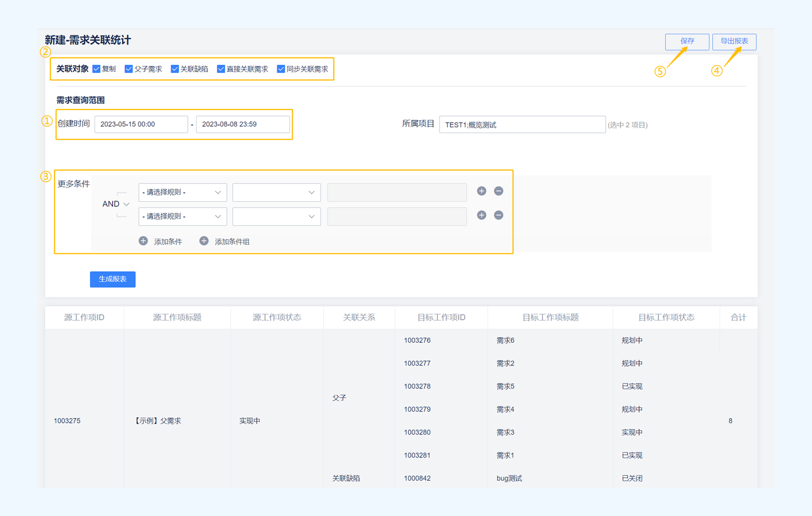Click the value field in the second condition row
Screen dimensions: 812x516
pos(397,217)
